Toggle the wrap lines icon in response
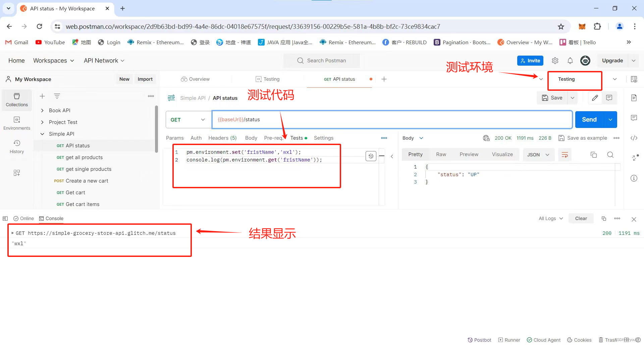The width and height of the screenshot is (644, 345). pos(565,155)
